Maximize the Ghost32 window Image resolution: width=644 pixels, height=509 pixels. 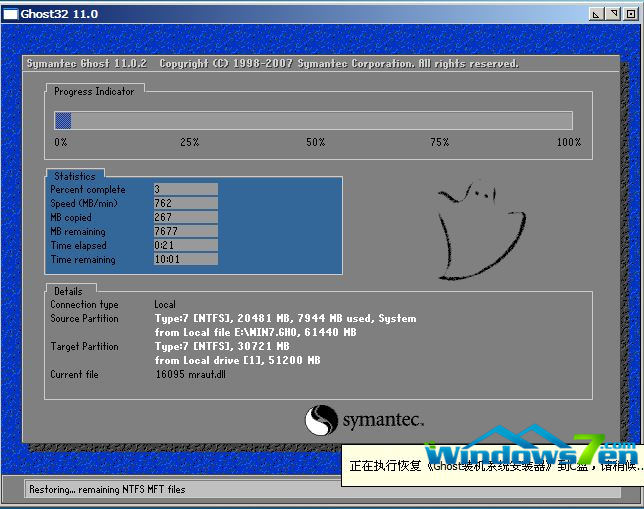click(x=612, y=15)
